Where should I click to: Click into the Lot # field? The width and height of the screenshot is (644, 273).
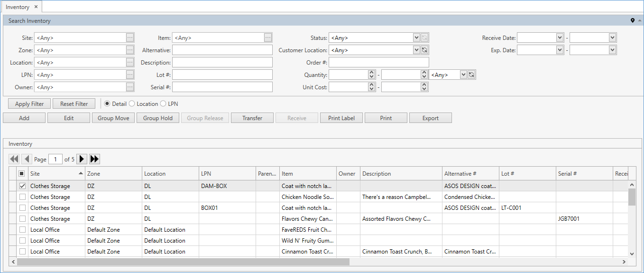(222, 75)
